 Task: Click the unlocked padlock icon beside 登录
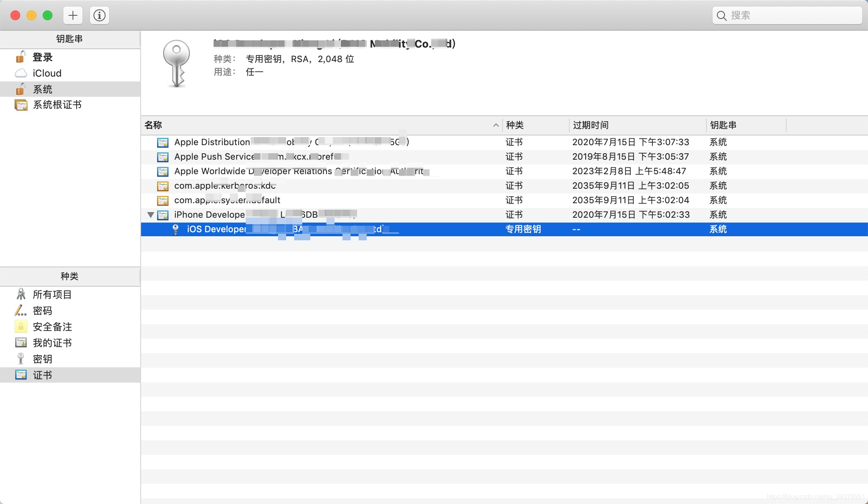point(21,57)
